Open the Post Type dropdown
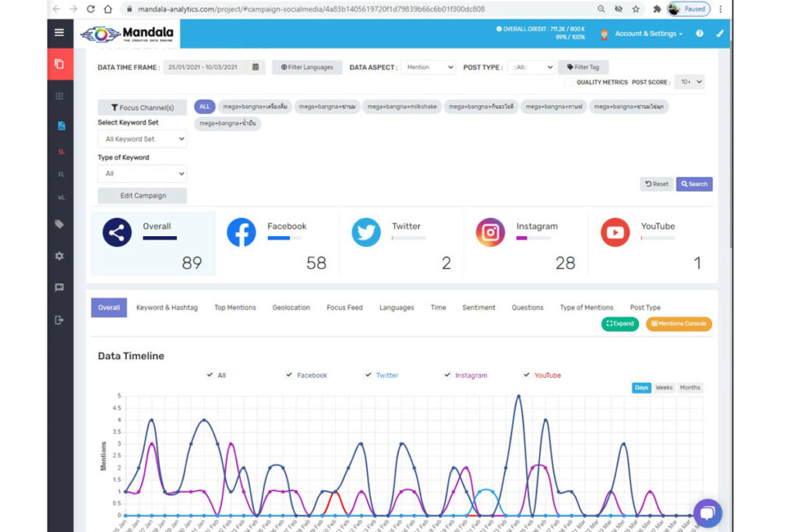This screenshot has height=532, width=798. [531, 67]
